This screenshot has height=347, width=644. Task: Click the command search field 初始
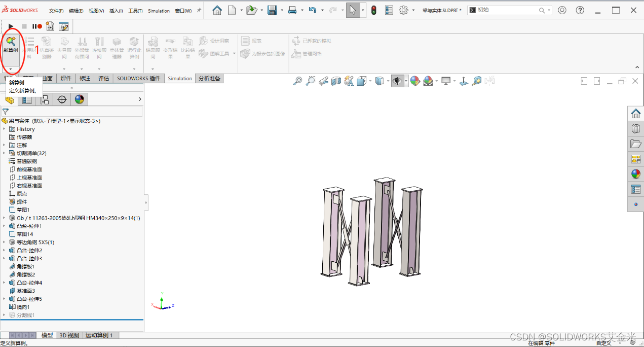509,10
